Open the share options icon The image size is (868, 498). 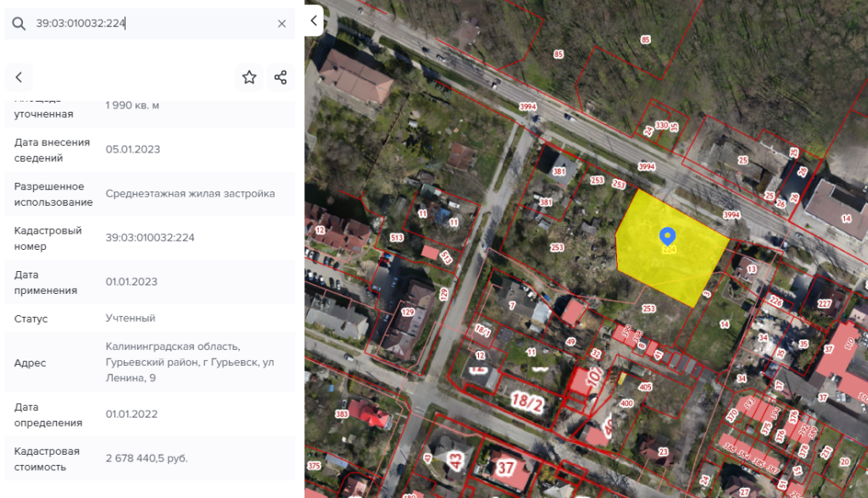281,78
